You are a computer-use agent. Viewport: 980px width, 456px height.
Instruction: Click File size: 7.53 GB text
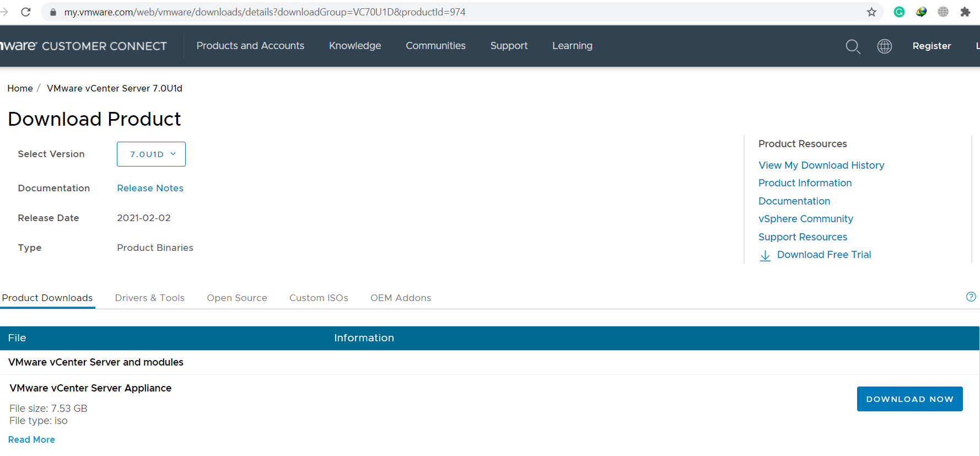pos(49,409)
